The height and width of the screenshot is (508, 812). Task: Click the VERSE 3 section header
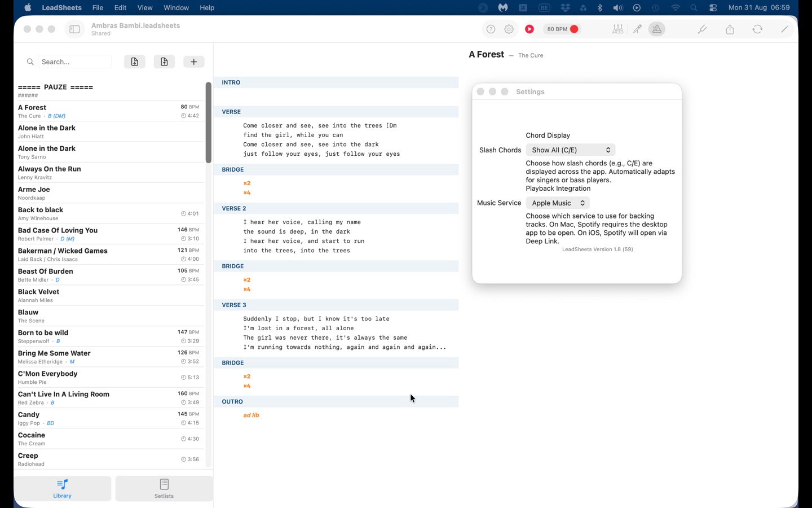[336, 305]
